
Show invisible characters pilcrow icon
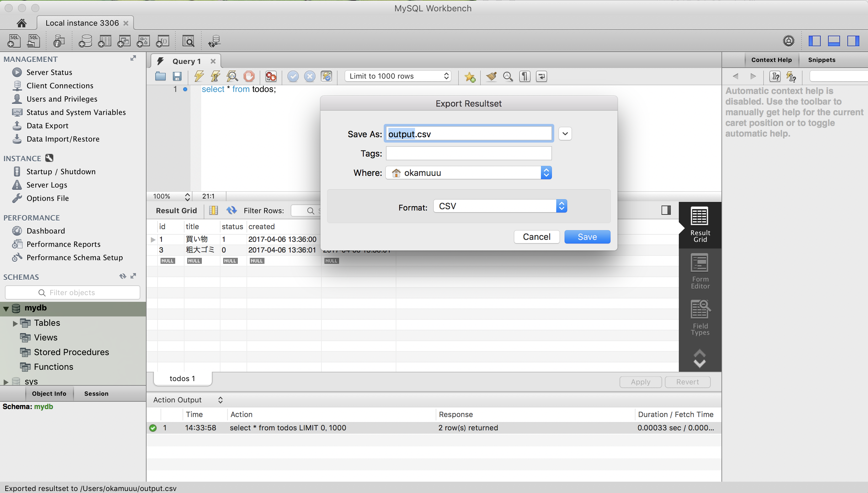(x=525, y=76)
